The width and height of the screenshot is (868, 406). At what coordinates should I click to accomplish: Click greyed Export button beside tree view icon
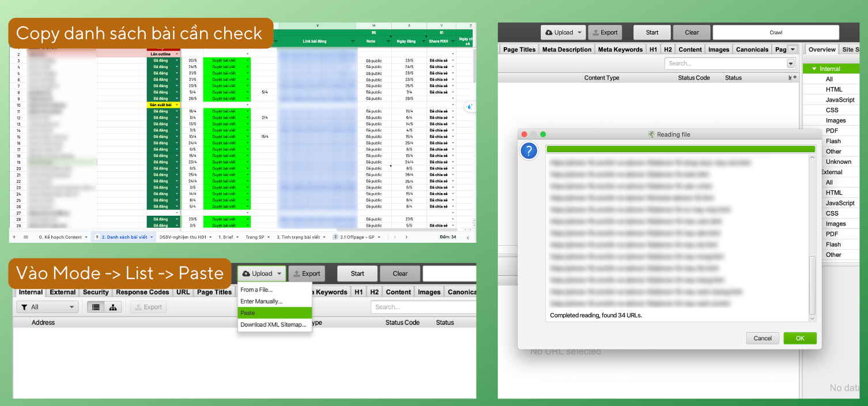pyautogui.click(x=148, y=307)
